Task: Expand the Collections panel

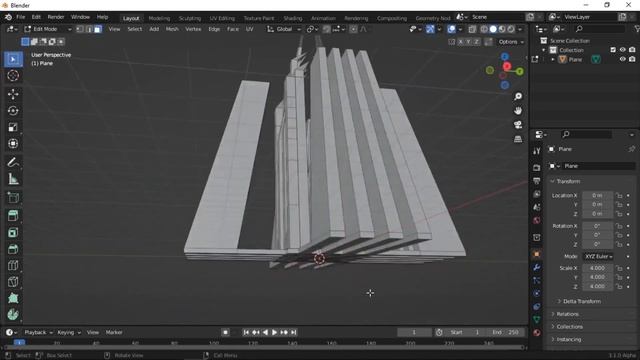Action: 569,327
